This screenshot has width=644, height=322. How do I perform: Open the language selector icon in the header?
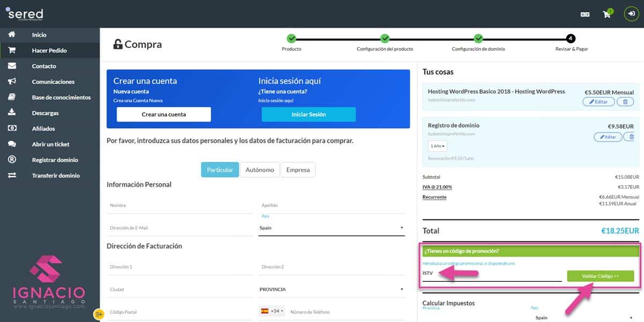pyautogui.click(x=585, y=14)
